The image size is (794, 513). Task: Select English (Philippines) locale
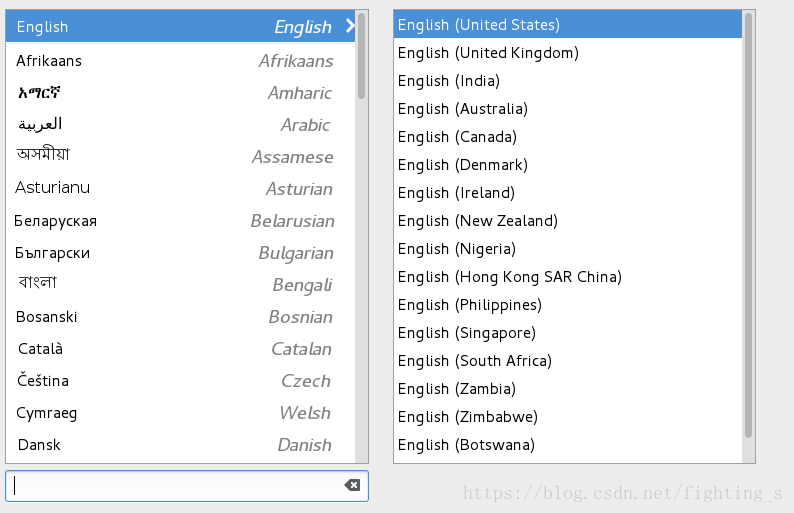coord(568,305)
